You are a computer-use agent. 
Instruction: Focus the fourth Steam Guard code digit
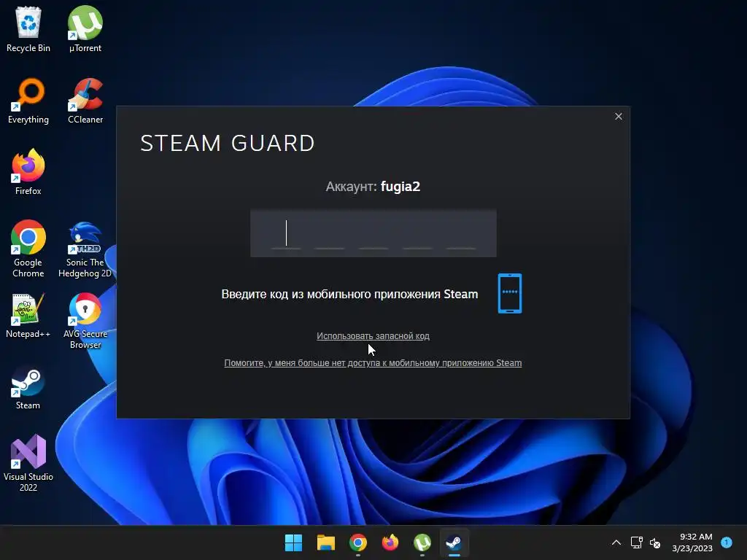[x=417, y=233]
